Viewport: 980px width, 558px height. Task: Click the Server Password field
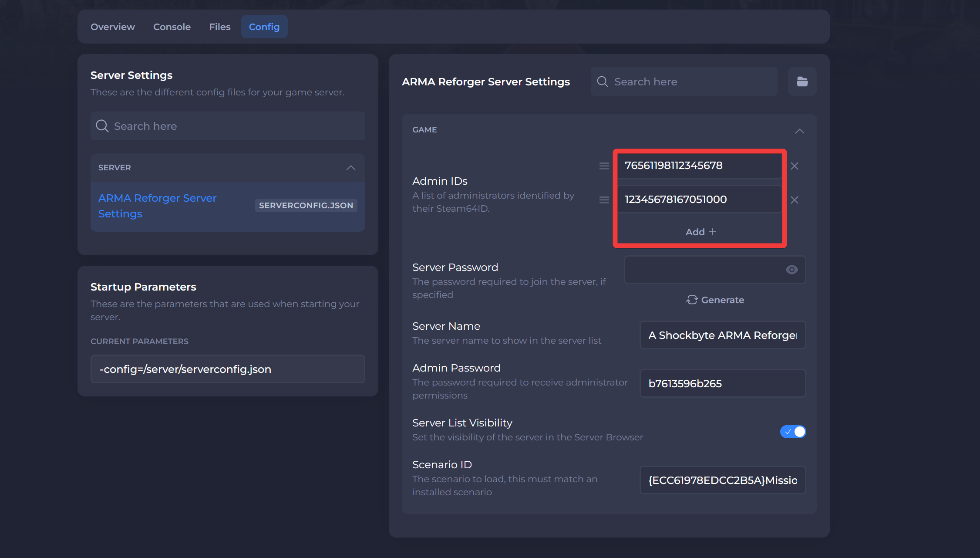715,270
